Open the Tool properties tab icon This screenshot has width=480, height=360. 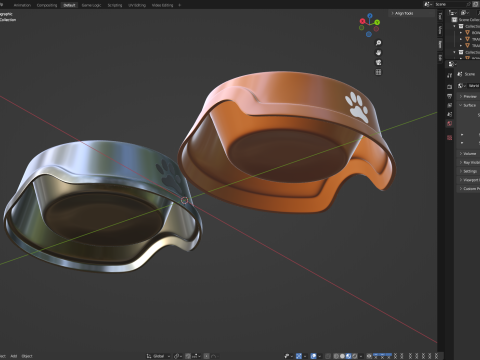[450, 75]
